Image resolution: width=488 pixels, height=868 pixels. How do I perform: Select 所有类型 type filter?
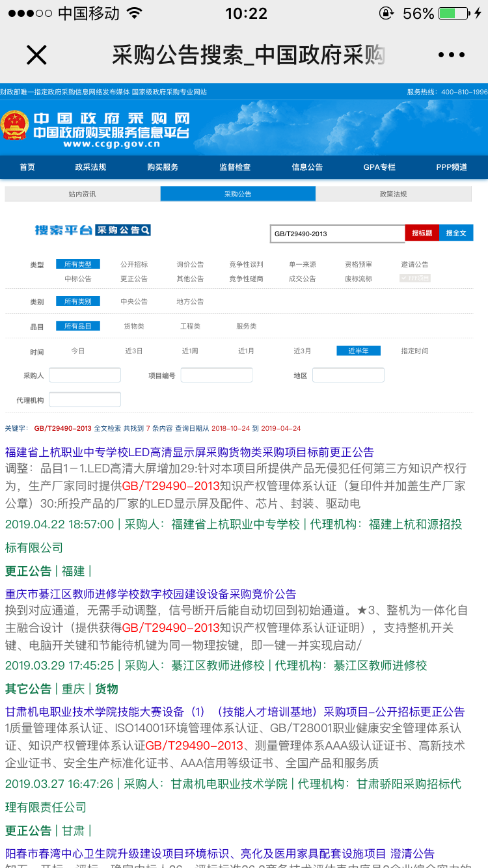click(x=78, y=264)
